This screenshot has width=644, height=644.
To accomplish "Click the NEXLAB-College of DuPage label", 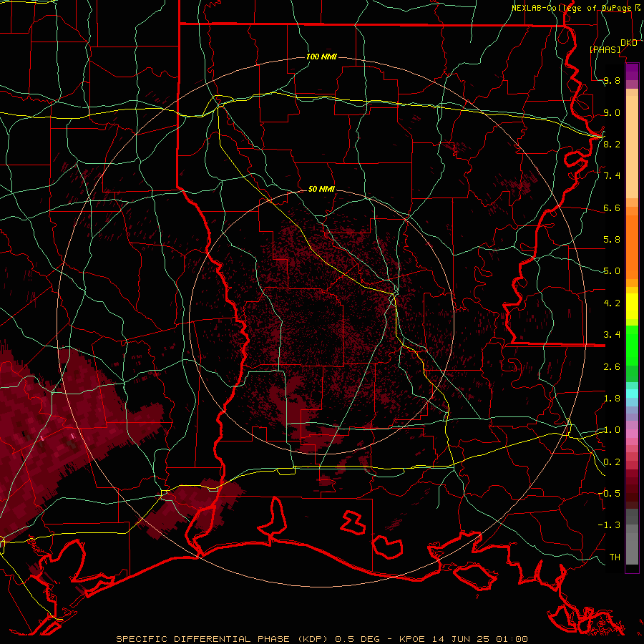I will (x=571, y=8).
